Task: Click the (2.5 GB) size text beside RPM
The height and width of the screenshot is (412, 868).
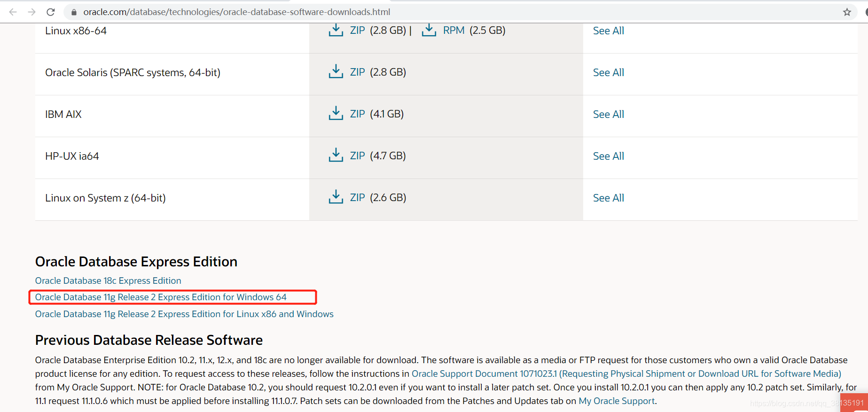Action: click(487, 31)
